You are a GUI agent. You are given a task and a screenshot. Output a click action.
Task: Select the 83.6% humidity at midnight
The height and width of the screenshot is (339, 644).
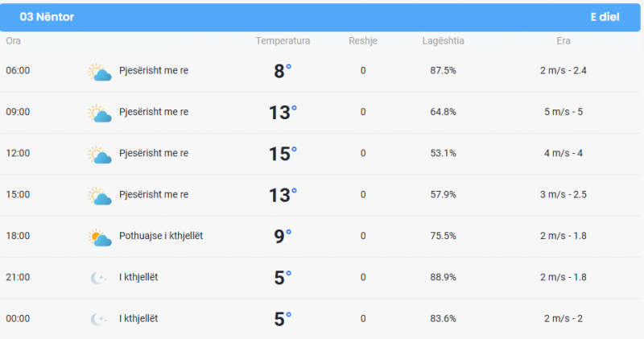444,318
